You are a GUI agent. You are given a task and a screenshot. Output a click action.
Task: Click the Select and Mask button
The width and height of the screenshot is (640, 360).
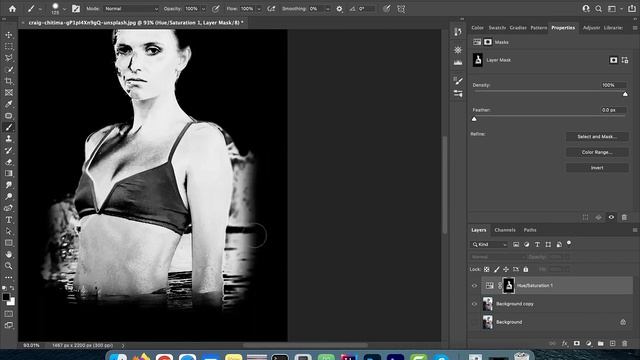[x=597, y=137]
